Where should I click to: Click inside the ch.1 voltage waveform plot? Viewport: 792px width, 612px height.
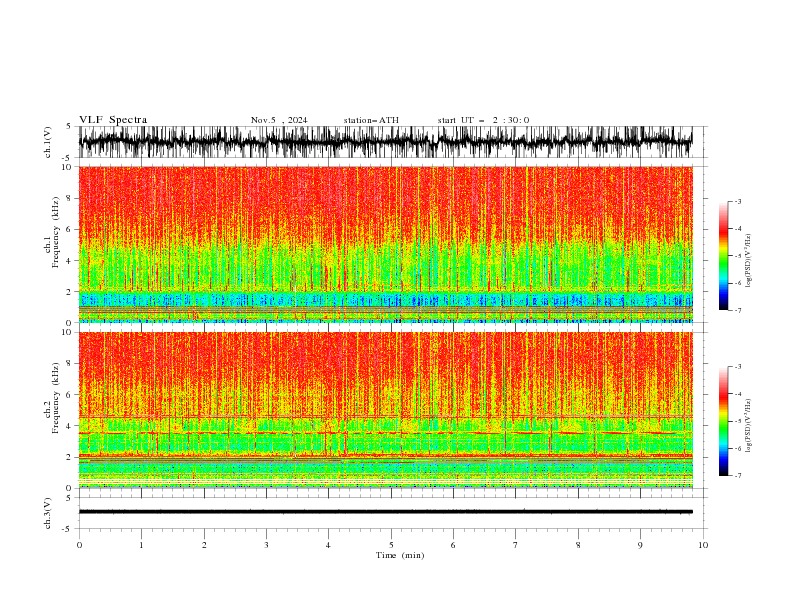(x=385, y=142)
